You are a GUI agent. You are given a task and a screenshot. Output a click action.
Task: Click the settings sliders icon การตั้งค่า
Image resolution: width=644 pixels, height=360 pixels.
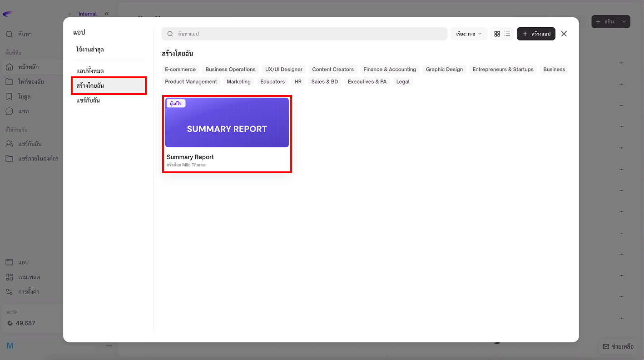click(x=9, y=292)
